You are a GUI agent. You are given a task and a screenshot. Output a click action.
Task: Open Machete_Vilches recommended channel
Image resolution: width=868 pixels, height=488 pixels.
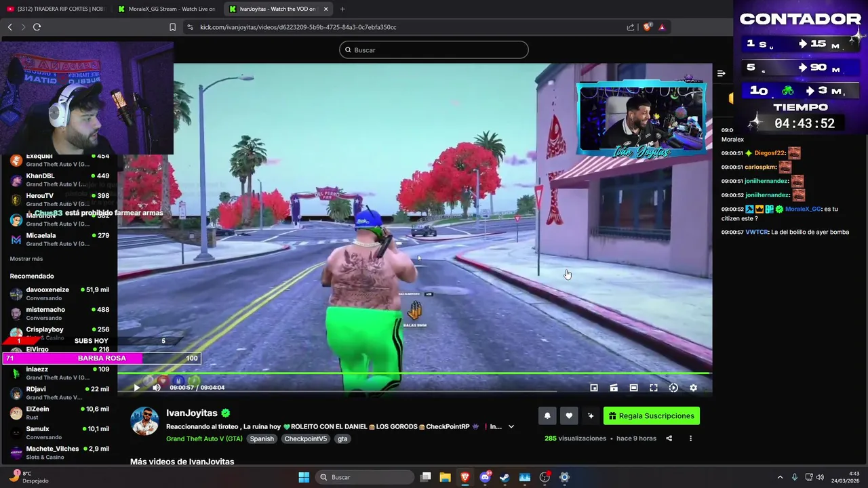tap(60, 453)
